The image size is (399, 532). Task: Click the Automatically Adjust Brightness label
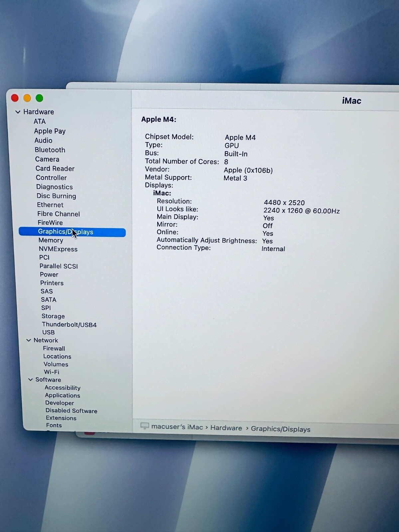[207, 240]
